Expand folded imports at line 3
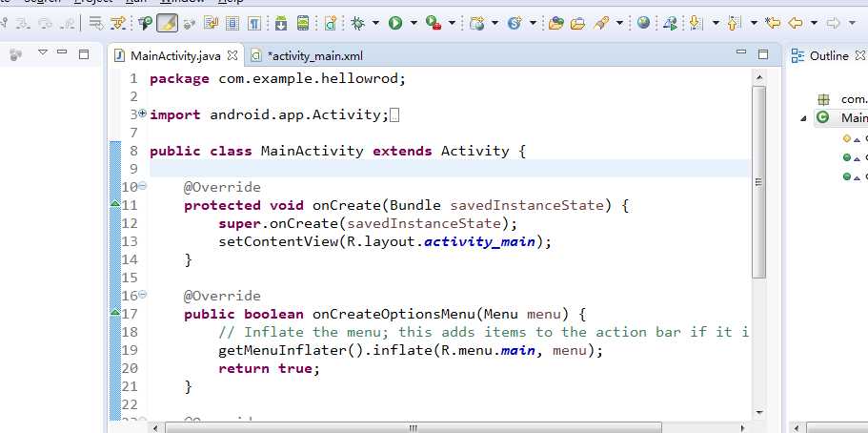The image size is (868, 433). click(142, 113)
